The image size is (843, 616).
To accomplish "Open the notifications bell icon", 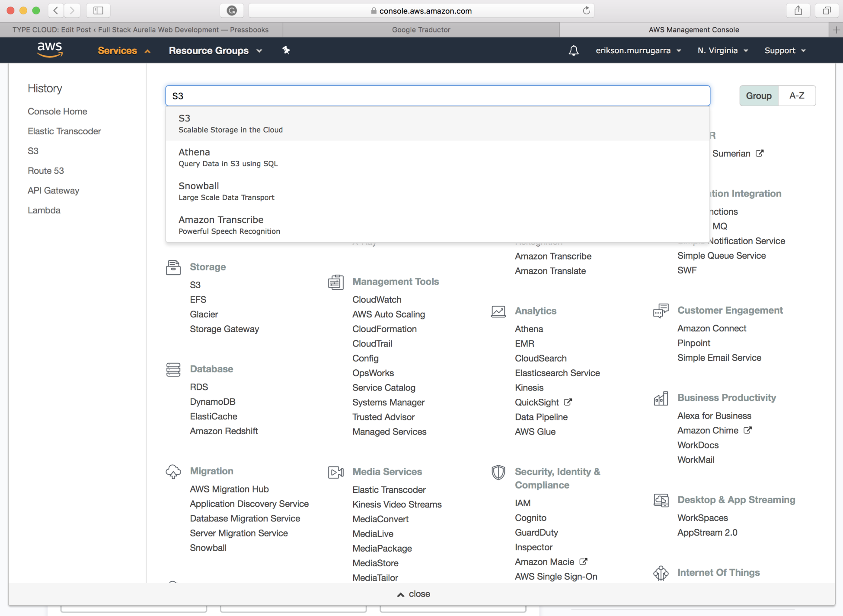I will [573, 51].
